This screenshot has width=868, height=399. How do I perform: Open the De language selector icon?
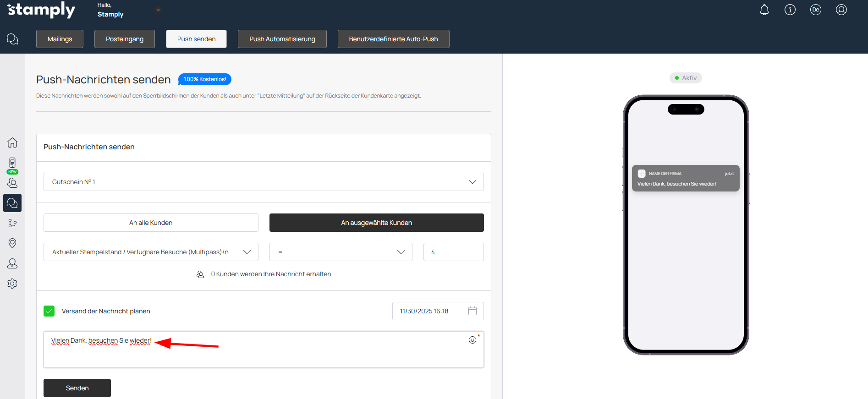(815, 10)
